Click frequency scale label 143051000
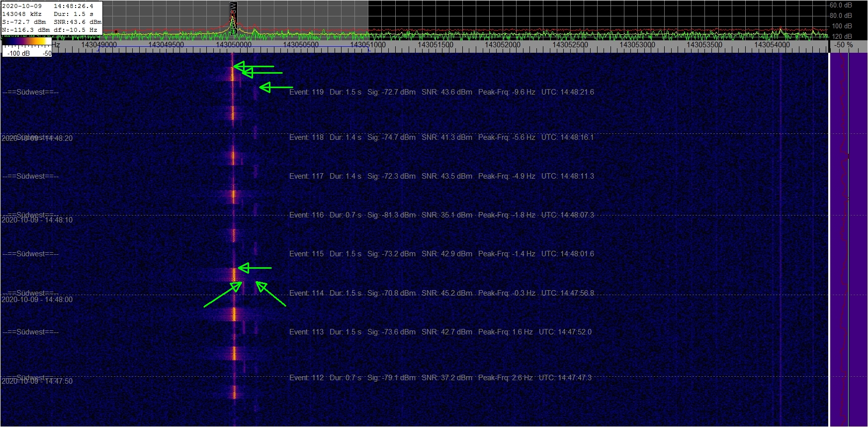Viewport: 868px width, 427px height. point(368,45)
